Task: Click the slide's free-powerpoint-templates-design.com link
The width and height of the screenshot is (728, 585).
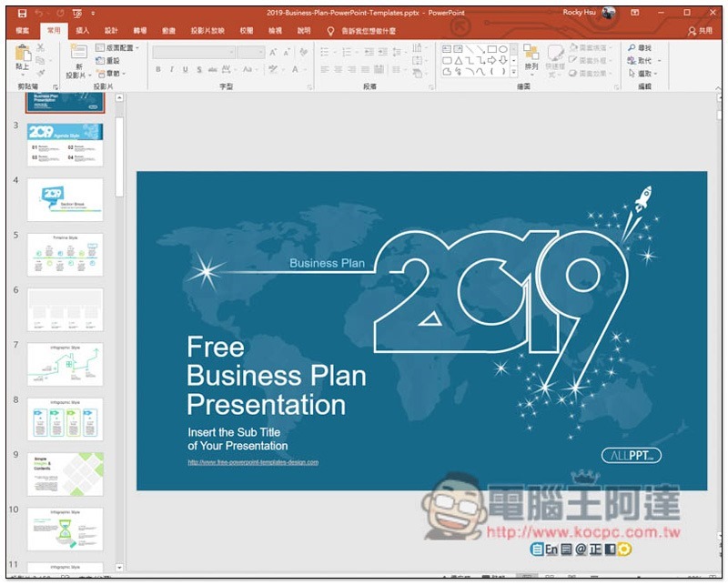Action: point(253,462)
